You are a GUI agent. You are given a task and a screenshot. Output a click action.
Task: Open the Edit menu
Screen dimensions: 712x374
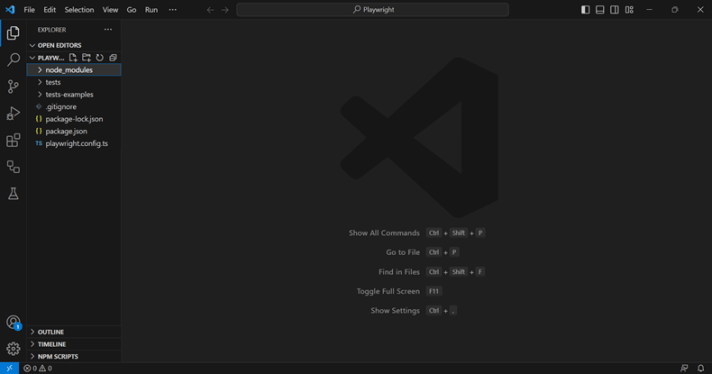click(x=49, y=10)
